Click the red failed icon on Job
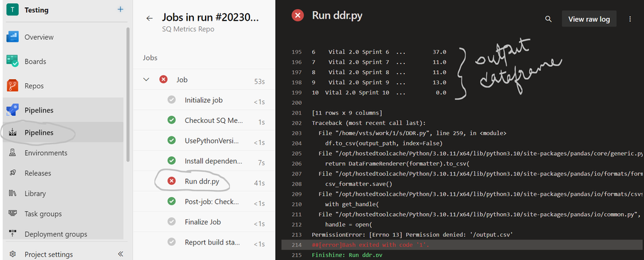 coord(163,80)
